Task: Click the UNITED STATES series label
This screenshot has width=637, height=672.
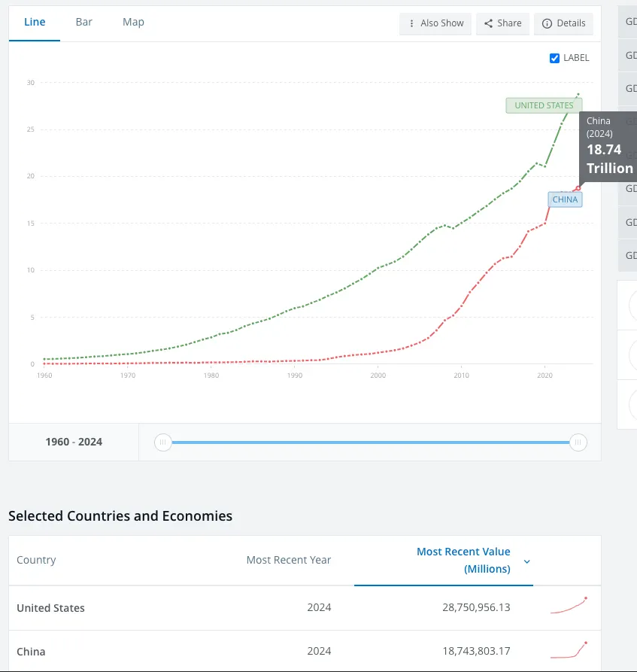Action: [543, 105]
